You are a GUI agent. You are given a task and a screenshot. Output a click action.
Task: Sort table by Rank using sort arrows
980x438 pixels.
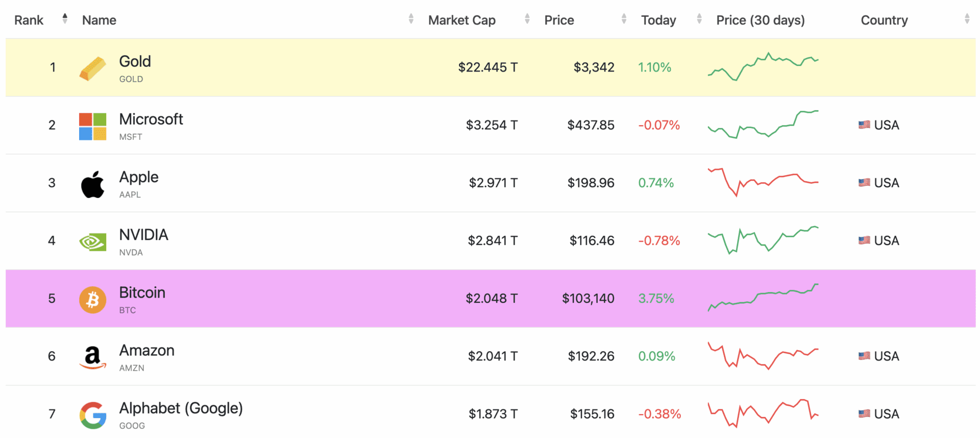coord(65,19)
